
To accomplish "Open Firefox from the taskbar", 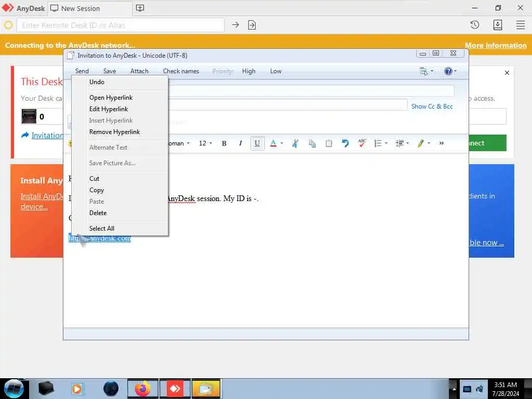I will pyautogui.click(x=142, y=389).
